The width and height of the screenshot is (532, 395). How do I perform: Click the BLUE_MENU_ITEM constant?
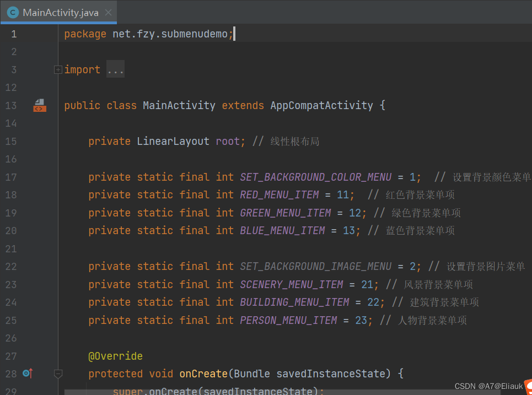(282, 231)
